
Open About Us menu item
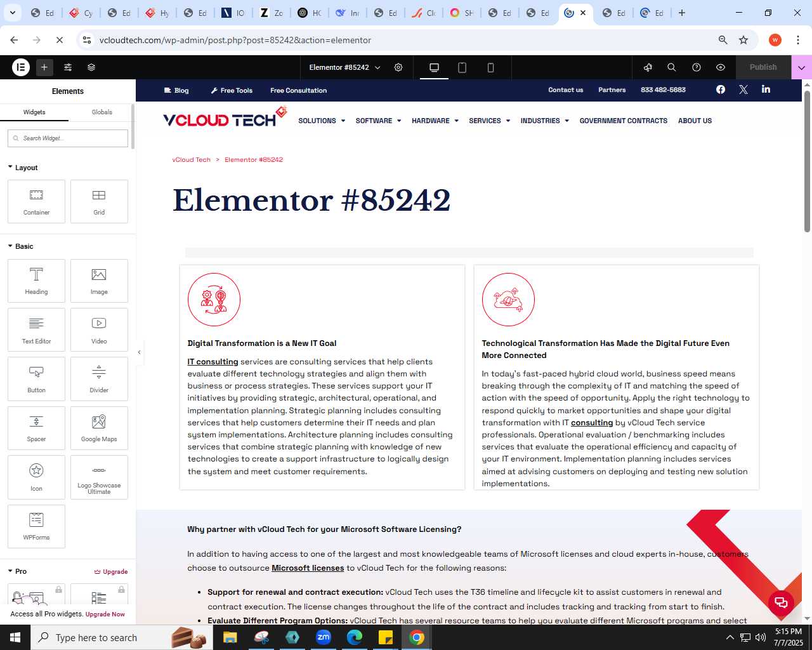pos(695,121)
